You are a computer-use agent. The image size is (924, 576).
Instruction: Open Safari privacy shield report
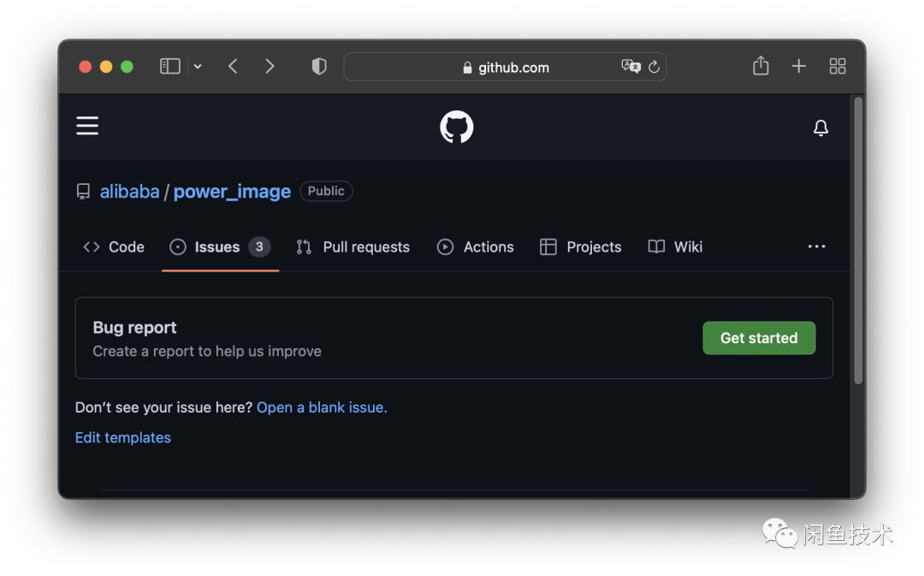pyautogui.click(x=319, y=66)
